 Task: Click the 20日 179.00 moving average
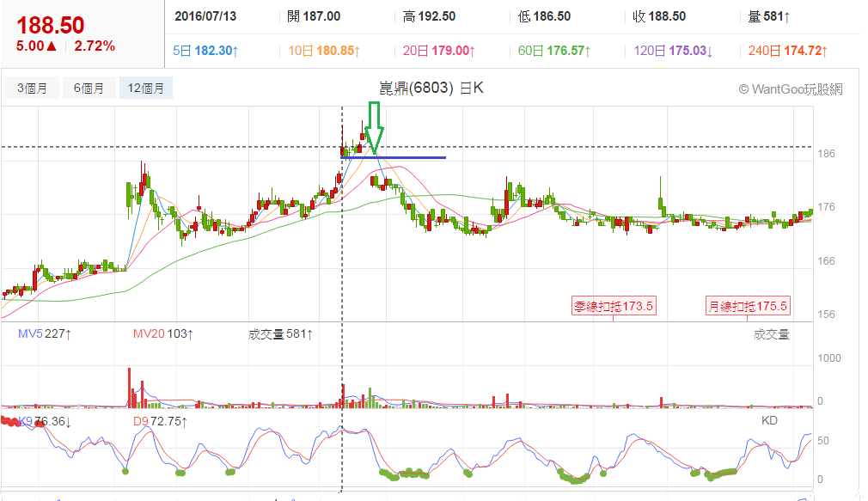pos(439,51)
